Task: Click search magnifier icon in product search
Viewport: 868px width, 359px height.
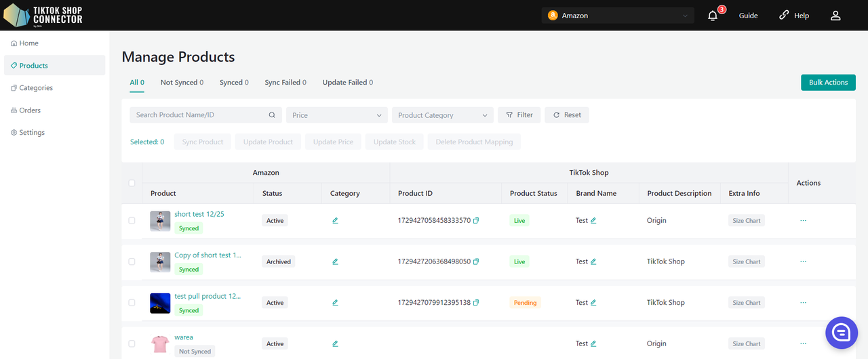Action: pyautogui.click(x=272, y=115)
